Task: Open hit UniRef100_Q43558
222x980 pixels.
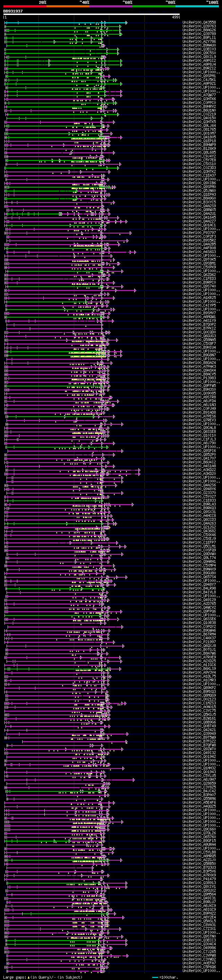Action: pos(199,23)
